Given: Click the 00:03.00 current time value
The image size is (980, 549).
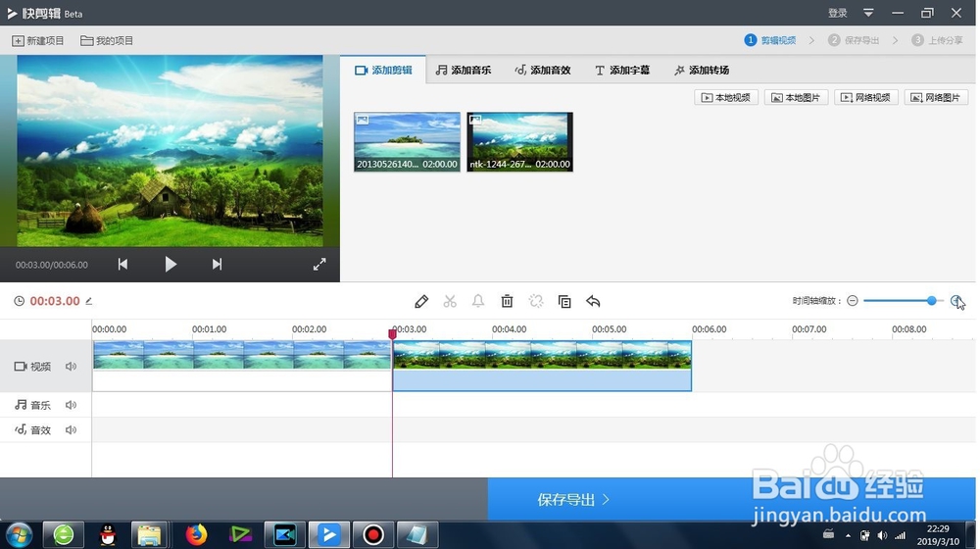Looking at the screenshot, I should pos(55,301).
